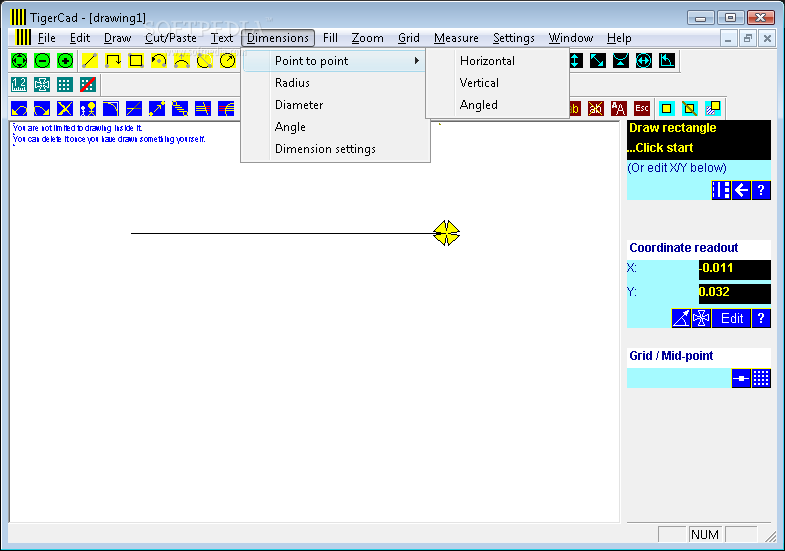The image size is (785, 551).
Task: Select Angled point-to-point dimension
Action: click(x=498, y=105)
